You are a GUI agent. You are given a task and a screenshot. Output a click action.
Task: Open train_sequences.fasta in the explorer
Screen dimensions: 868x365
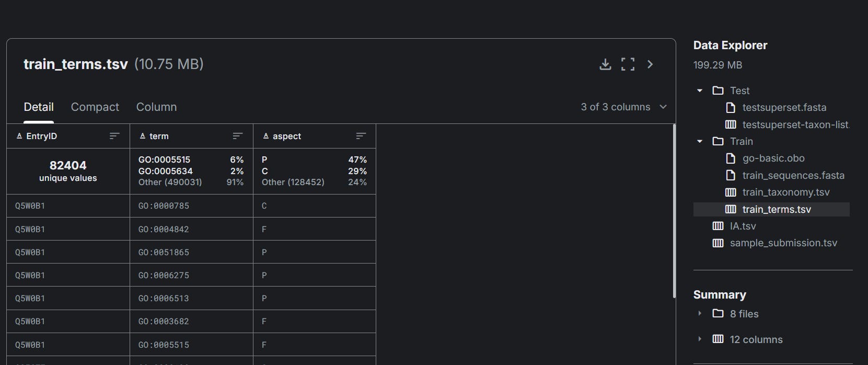(x=793, y=175)
